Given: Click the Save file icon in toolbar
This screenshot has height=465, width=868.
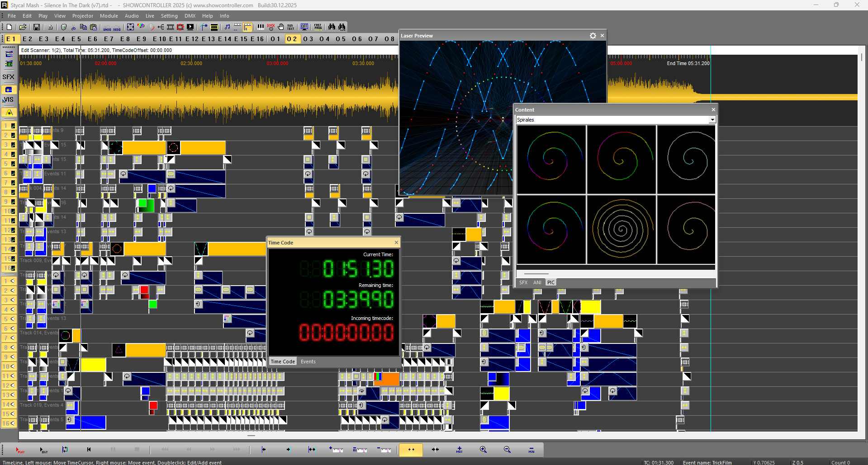Looking at the screenshot, I should 37,27.
